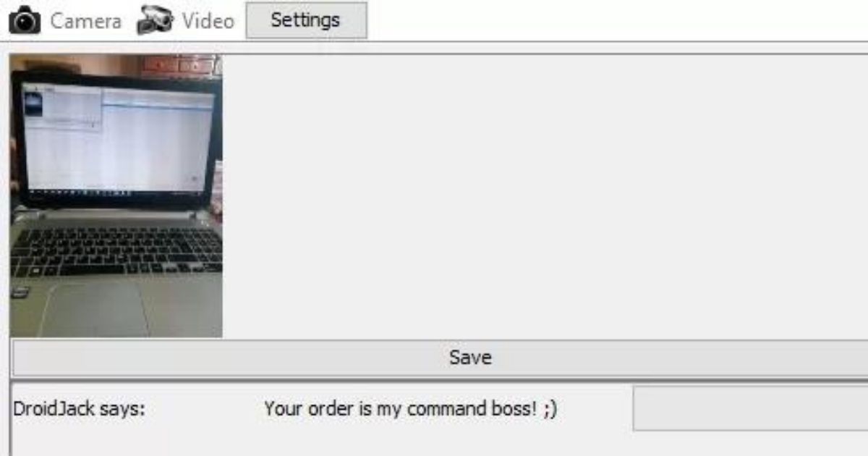Switch to the Video text label

click(208, 21)
